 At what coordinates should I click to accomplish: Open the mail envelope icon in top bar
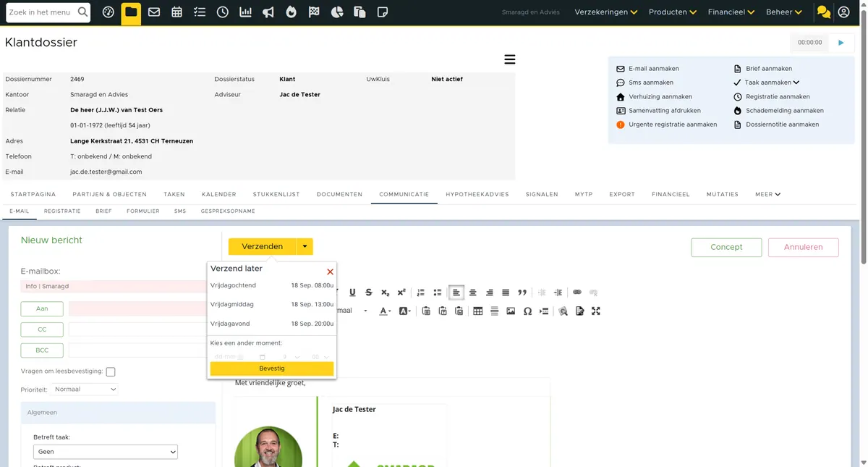(154, 12)
